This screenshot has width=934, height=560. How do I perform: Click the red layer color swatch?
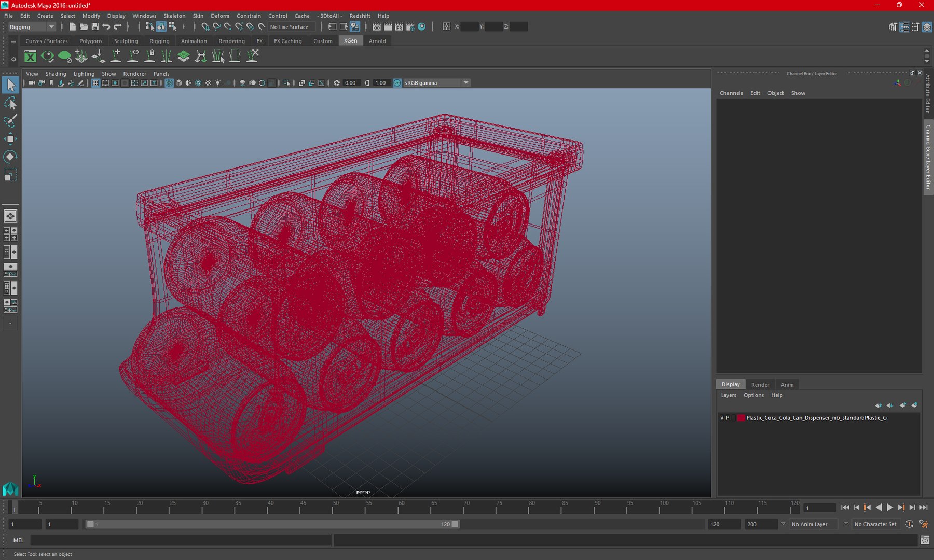pos(741,418)
